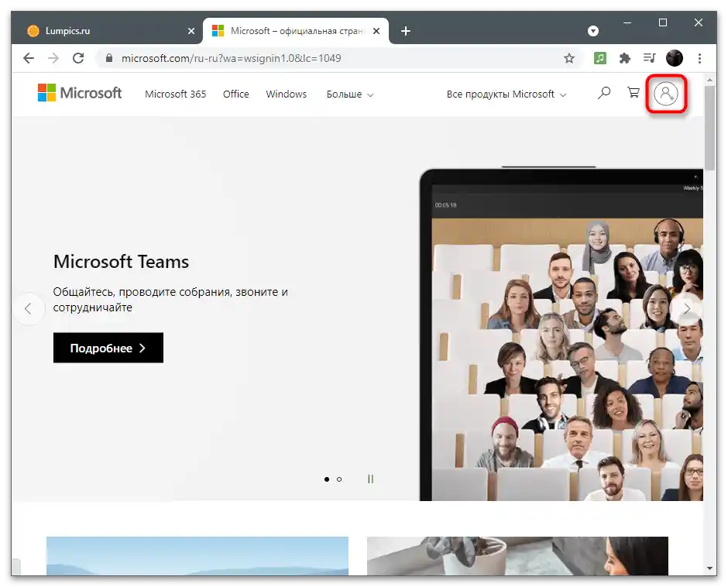Show next carousel slide
Screen dimensions: 728x587
click(687, 308)
